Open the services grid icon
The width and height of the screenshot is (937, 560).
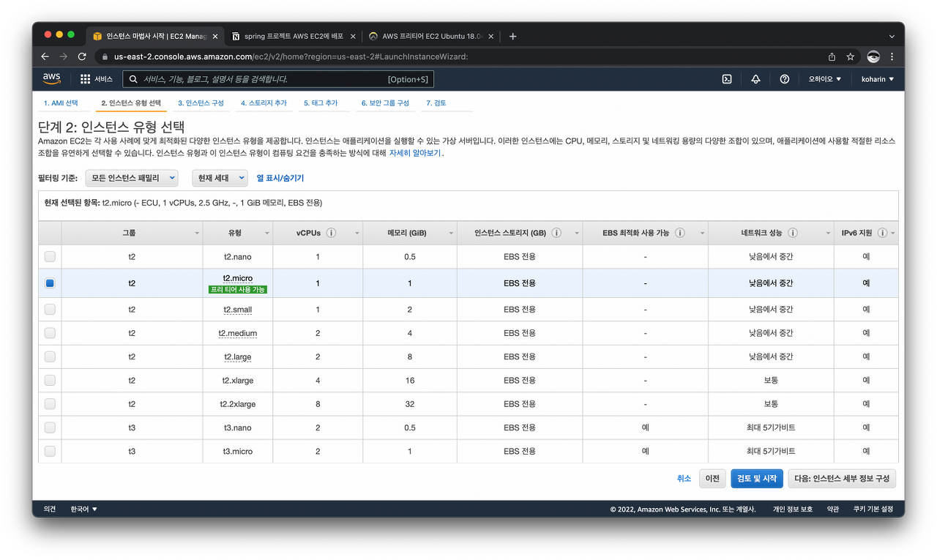[85, 79]
